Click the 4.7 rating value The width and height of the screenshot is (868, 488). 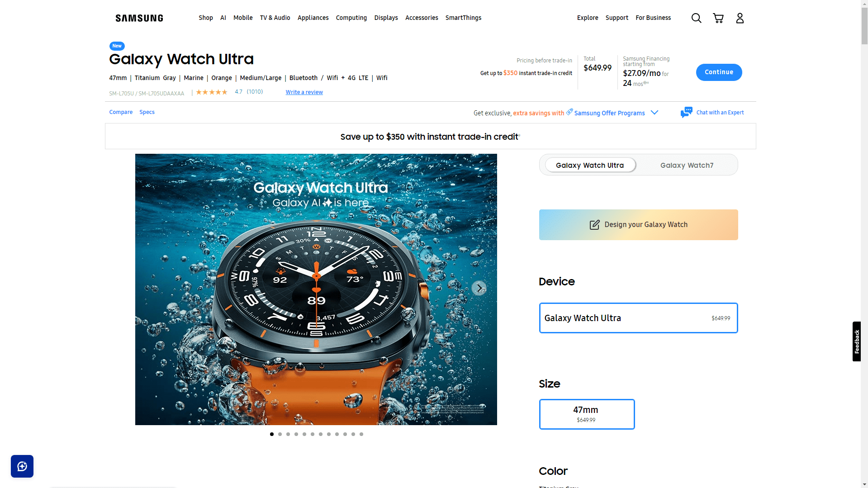238,92
